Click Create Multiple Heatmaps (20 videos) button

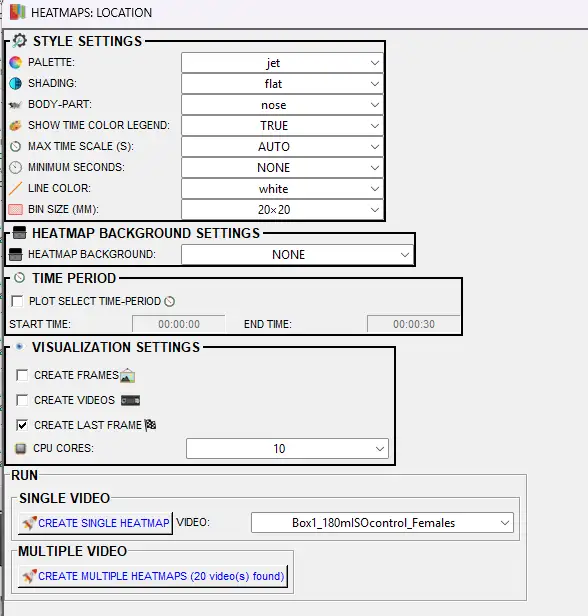[153, 576]
